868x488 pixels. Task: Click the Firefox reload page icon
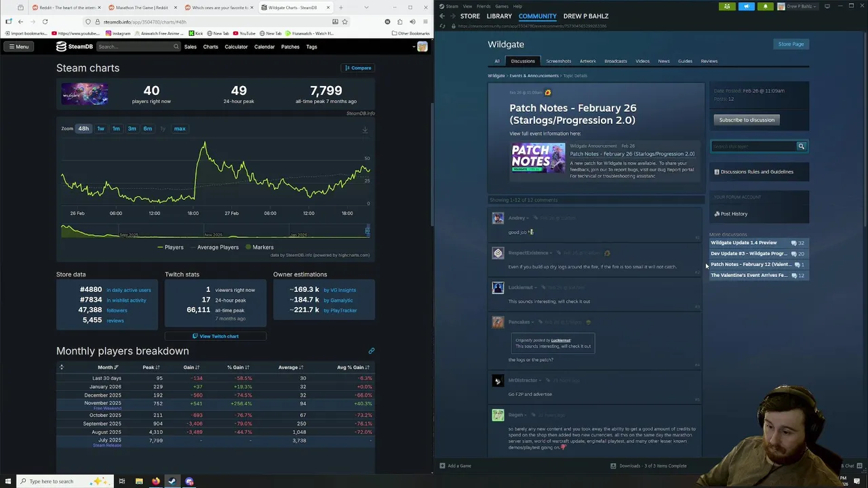(x=45, y=22)
